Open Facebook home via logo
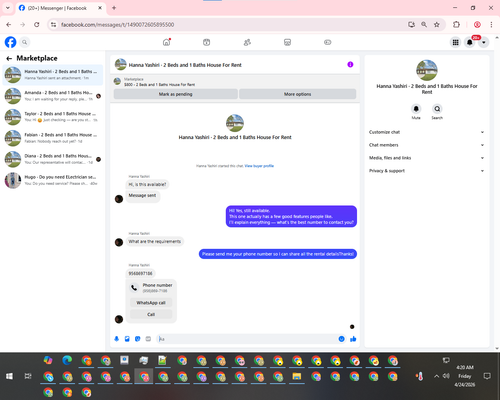 pos(10,42)
